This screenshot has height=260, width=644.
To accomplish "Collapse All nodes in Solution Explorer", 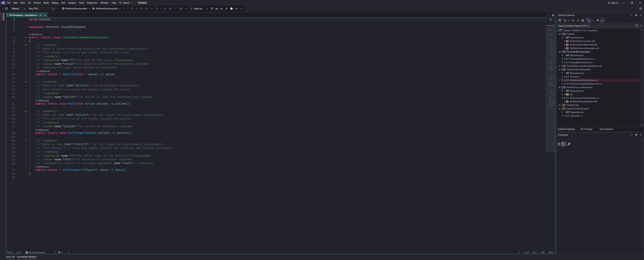I will (578, 20).
